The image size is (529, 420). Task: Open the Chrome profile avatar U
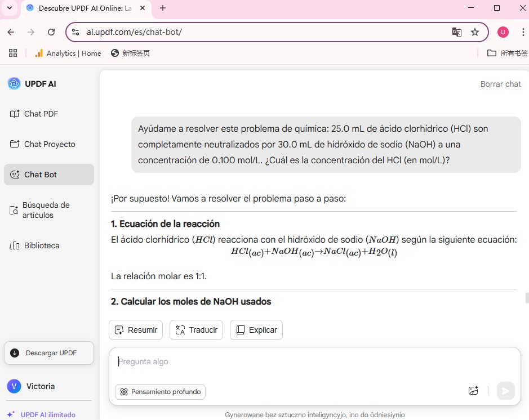[x=503, y=32]
